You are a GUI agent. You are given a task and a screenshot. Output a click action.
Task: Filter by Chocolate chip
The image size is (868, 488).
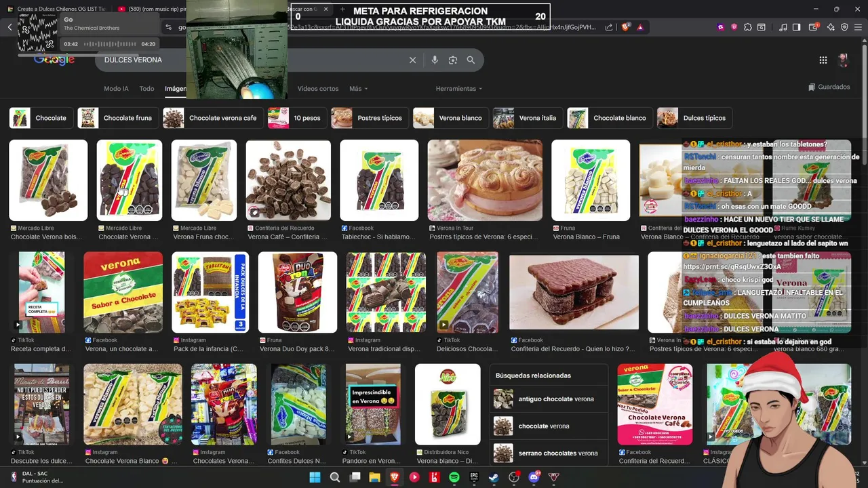(41, 118)
